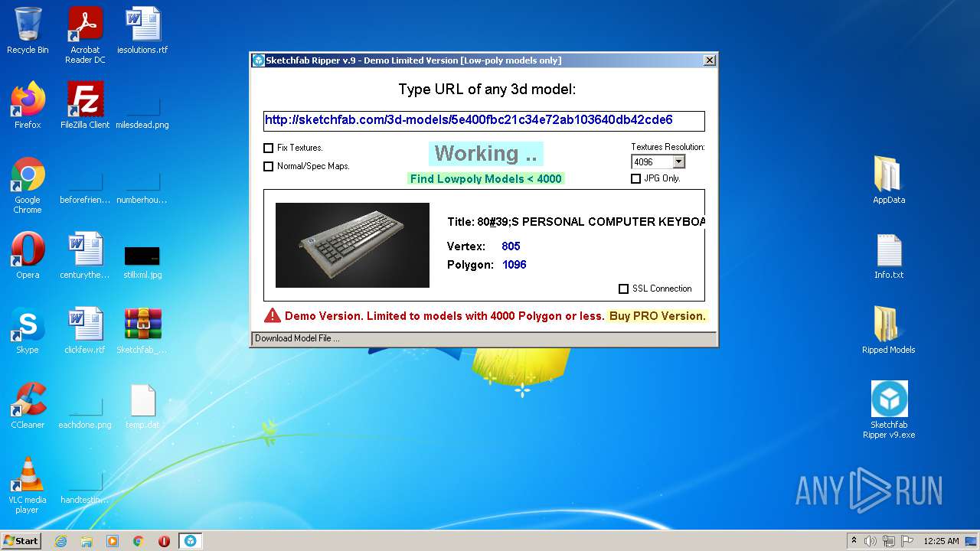The height and width of the screenshot is (551, 980).
Task: Open the Sketchfab_ WinRAR archive
Action: [x=142, y=331]
